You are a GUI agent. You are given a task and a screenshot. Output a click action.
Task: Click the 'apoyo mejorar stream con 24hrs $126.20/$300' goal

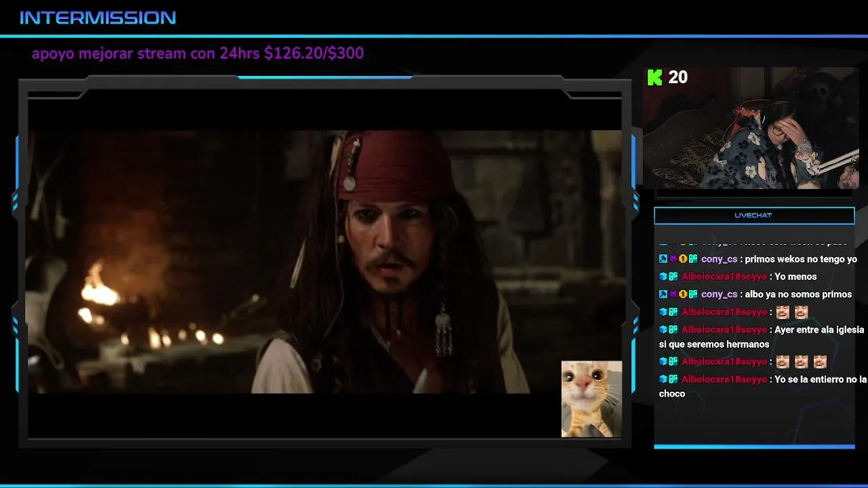coord(197,54)
